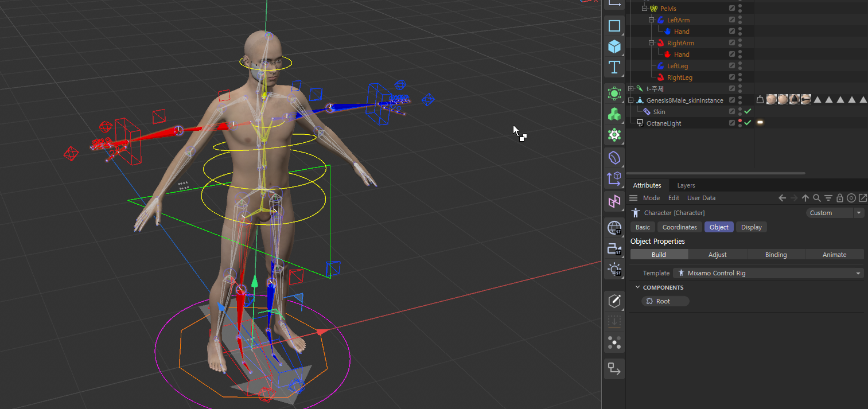Select the purple bend deformer icon
The height and width of the screenshot is (409, 868).
point(614,157)
